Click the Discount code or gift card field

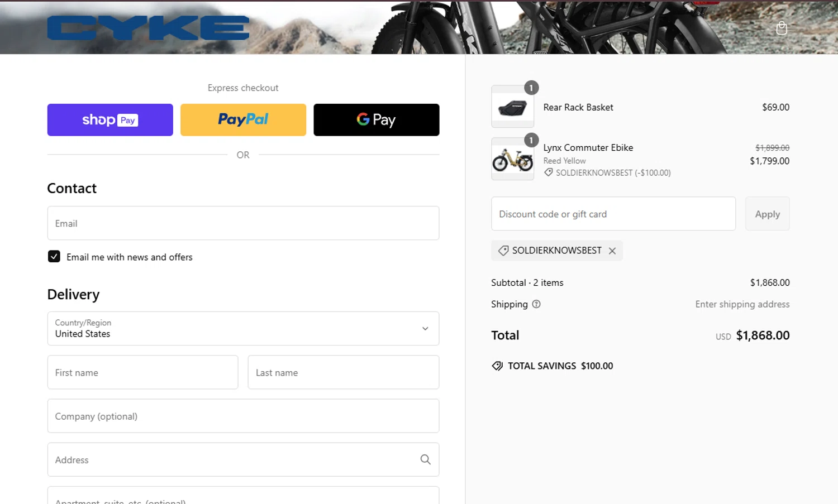613,214
